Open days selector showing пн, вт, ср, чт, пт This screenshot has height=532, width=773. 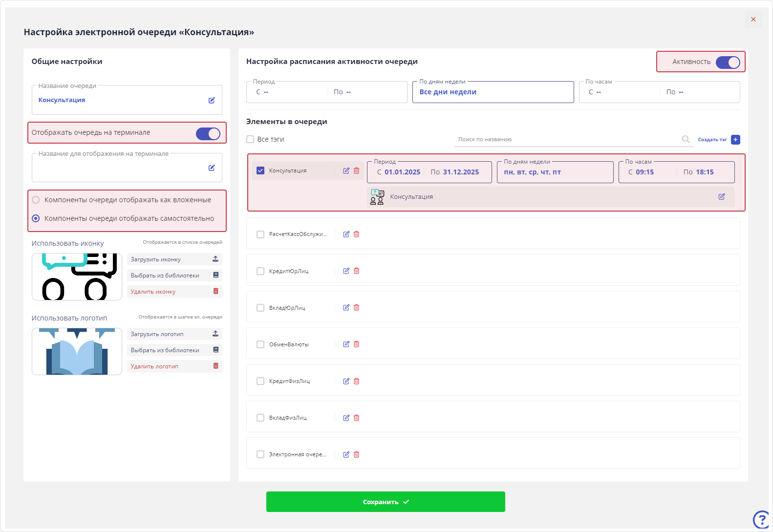click(555, 172)
